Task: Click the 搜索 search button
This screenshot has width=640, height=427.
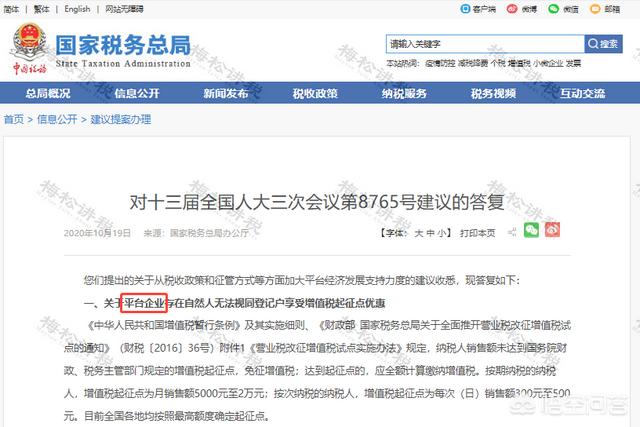Action: click(603, 44)
